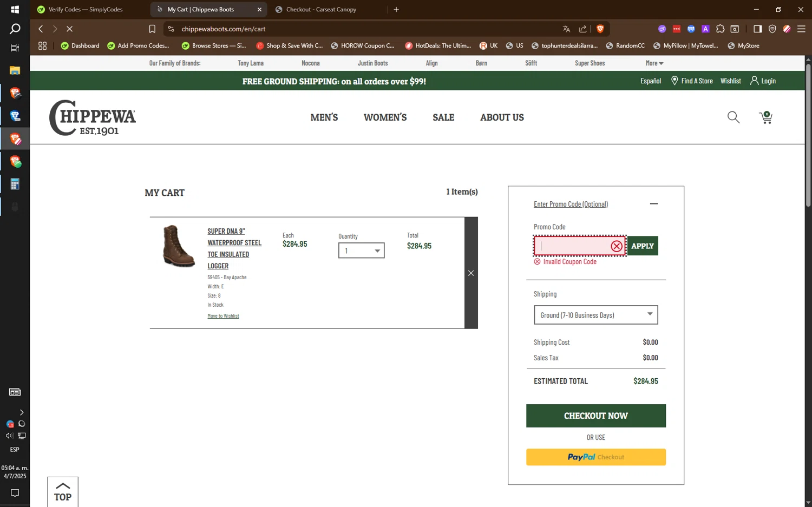Clear the promo code field with X icon
This screenshot has height=507, width=812.
pyautogui.click(x=616, y=246)
